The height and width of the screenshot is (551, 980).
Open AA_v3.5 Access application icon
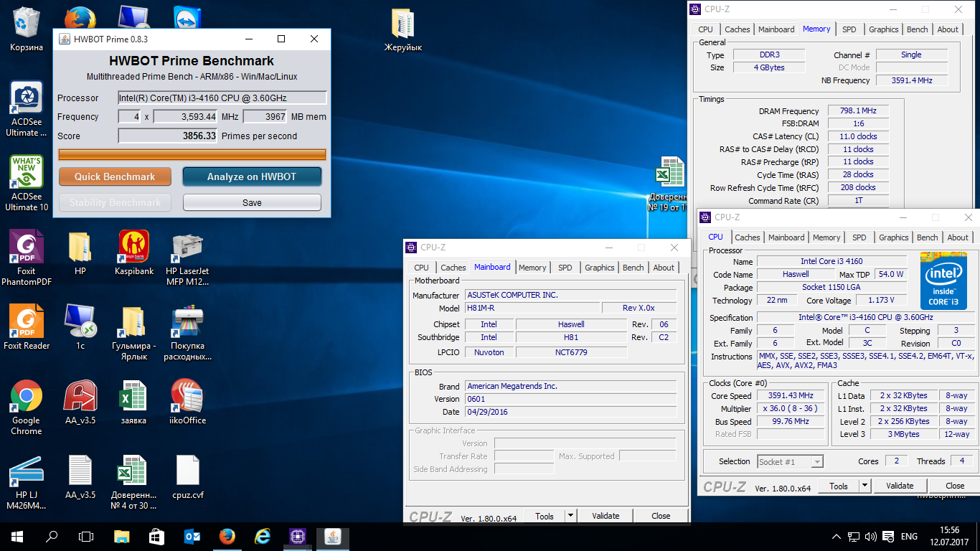click(x=80, y=402)
